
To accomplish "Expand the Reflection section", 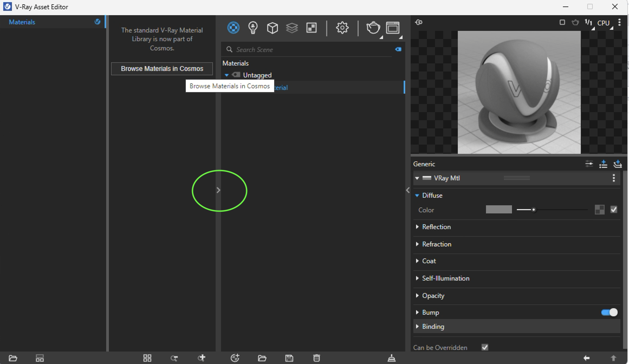I will click(417, 227).
